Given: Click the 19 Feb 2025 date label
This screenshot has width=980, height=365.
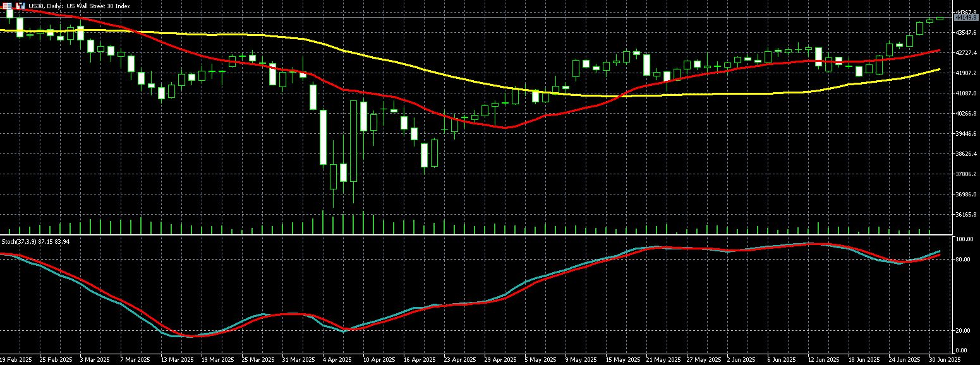Looking at the screenshot, I should pos(16,359).
